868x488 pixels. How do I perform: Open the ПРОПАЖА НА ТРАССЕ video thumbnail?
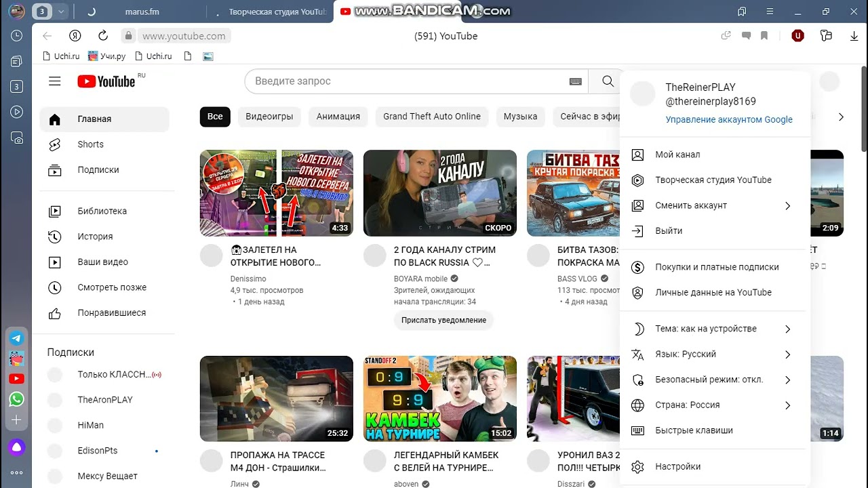pyautogui.click(x=277, y=399)
